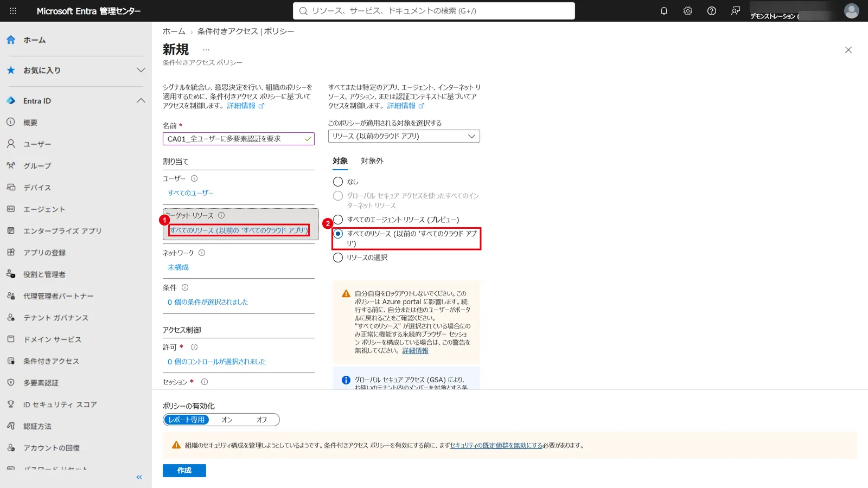Go to ホーム breadcrumb
The image size is (868, 488).
174,31
